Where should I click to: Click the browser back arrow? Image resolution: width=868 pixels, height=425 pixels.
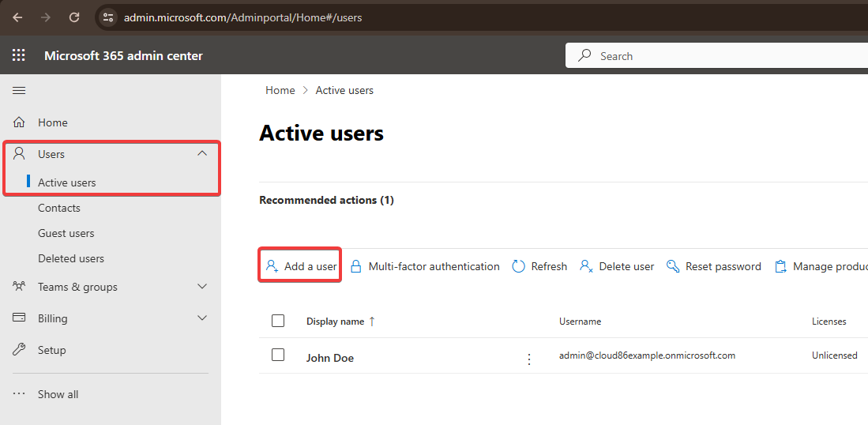(17, 17)
